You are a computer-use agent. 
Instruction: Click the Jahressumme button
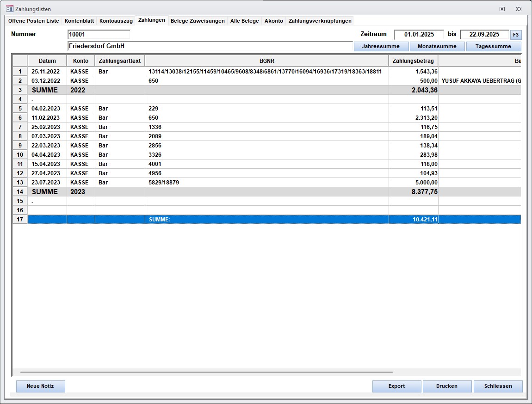pos(381,46)
